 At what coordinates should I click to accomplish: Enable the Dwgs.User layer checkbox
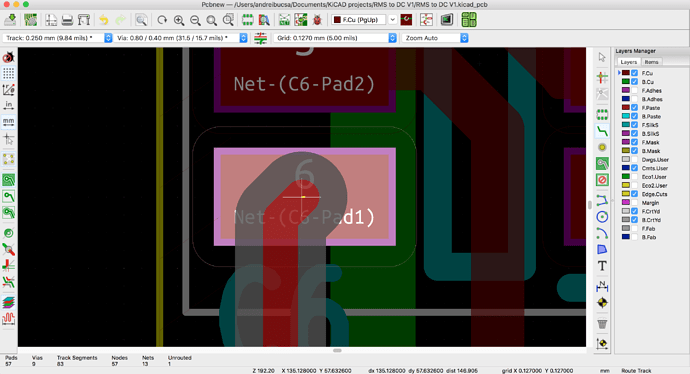[x=635, y=159]
